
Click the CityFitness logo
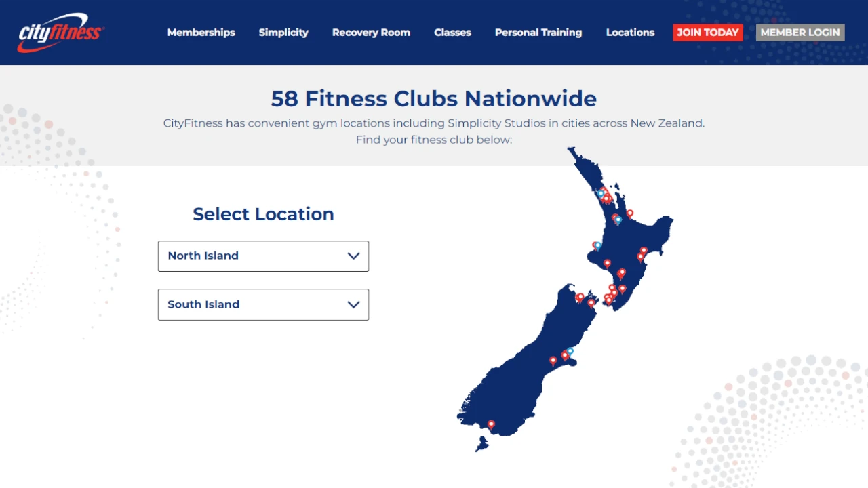click(59, 32)
